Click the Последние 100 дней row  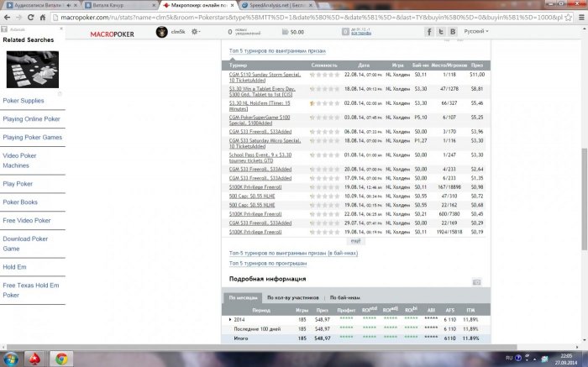[355, 328]
